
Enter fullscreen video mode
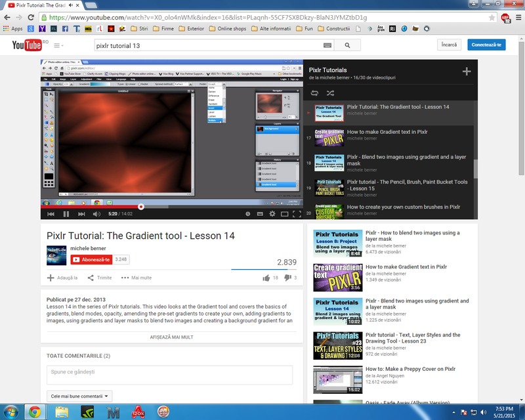pyautogui.click(x=297, y=214)
